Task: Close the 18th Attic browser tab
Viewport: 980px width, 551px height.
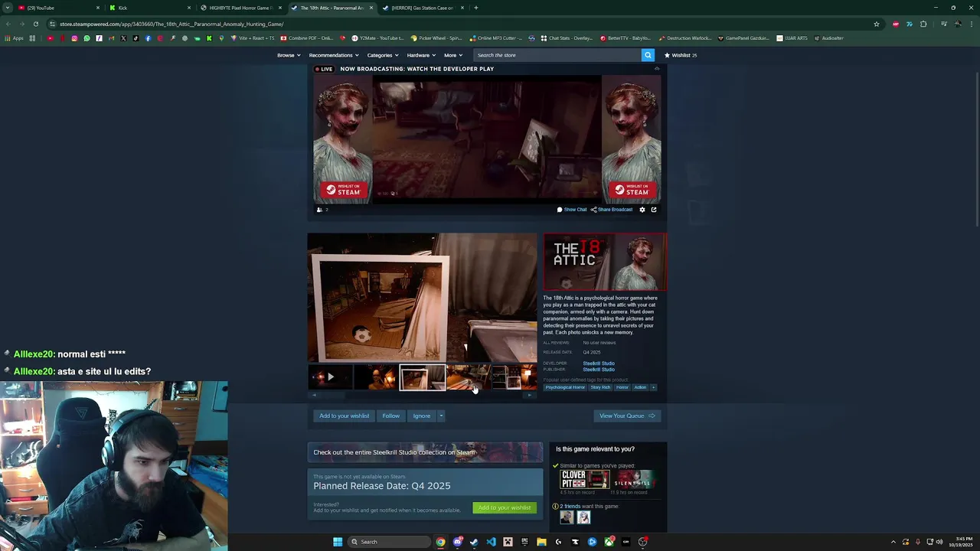Action: coord(372,8)
